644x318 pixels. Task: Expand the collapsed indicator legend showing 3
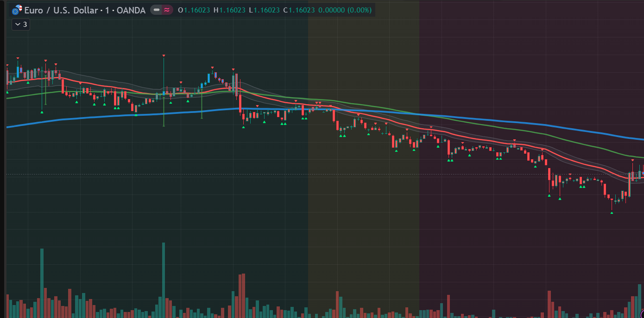tap(21, 25)
